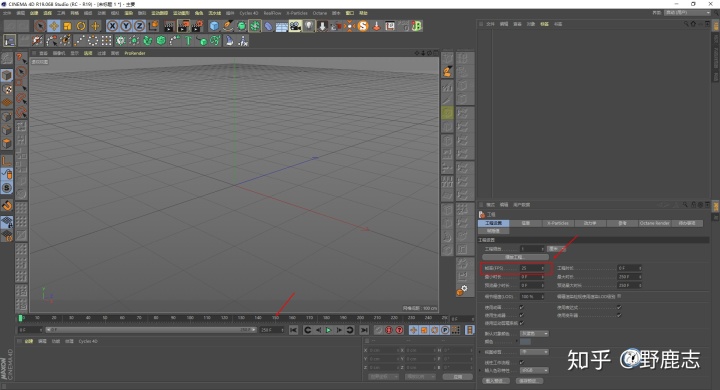Viewport: 720px width, 390px height.
Task: Click the FPS value field
Action: [532, 268]
